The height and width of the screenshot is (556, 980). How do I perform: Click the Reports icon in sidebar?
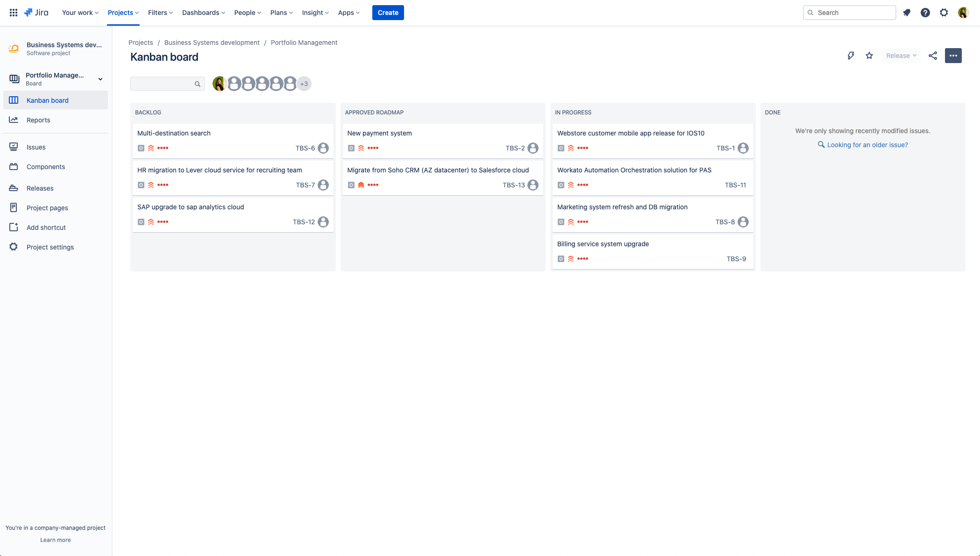click(14, 120)
